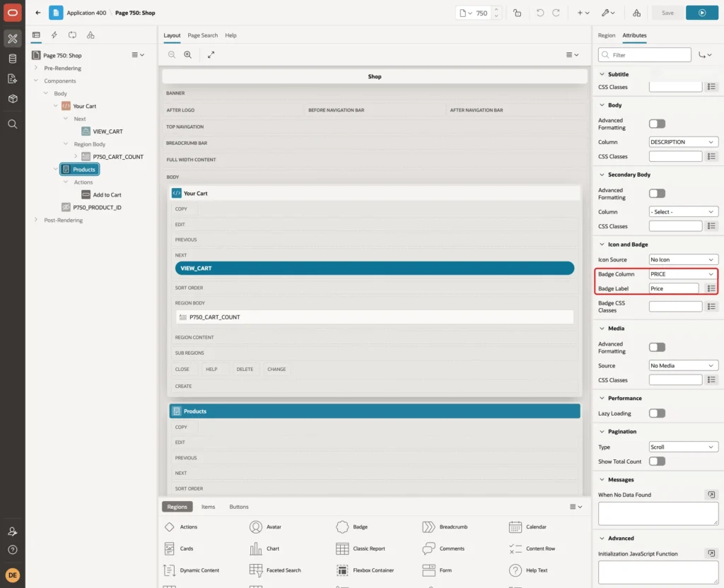Screen dimensions: 724x588
Task: Zoom out the layout view
Action: [x=172, y=54]
